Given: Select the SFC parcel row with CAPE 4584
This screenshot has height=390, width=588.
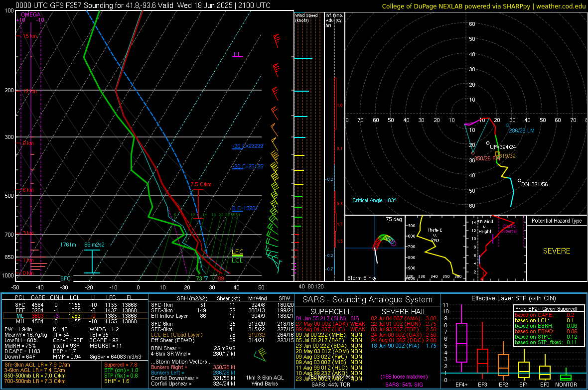Looking at the screenshot, I should tap(75, 305).
